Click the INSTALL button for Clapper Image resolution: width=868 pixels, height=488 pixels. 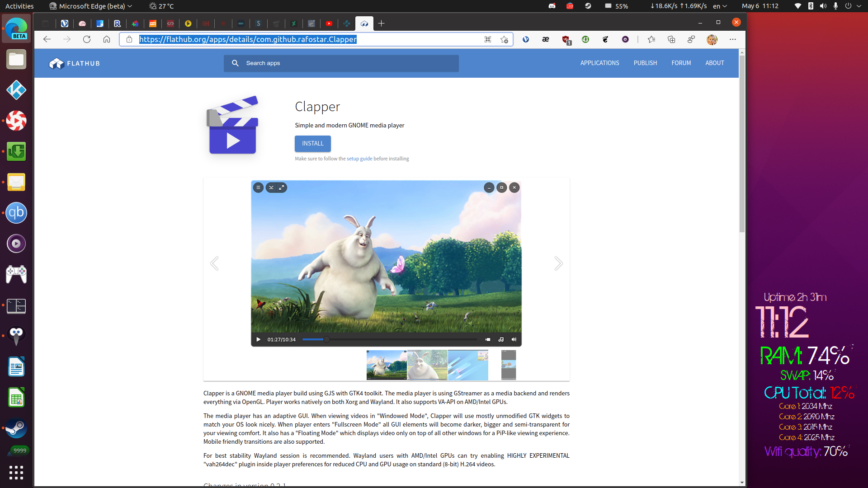point(313,144)
